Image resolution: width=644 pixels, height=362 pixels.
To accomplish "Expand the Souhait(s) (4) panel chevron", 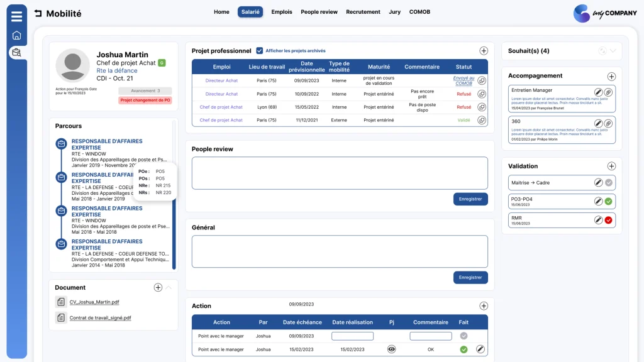I will click(613, 51).
